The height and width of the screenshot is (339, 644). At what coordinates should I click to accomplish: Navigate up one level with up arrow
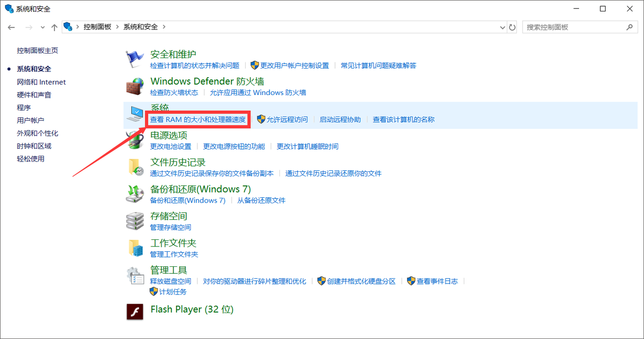[54, 27]
